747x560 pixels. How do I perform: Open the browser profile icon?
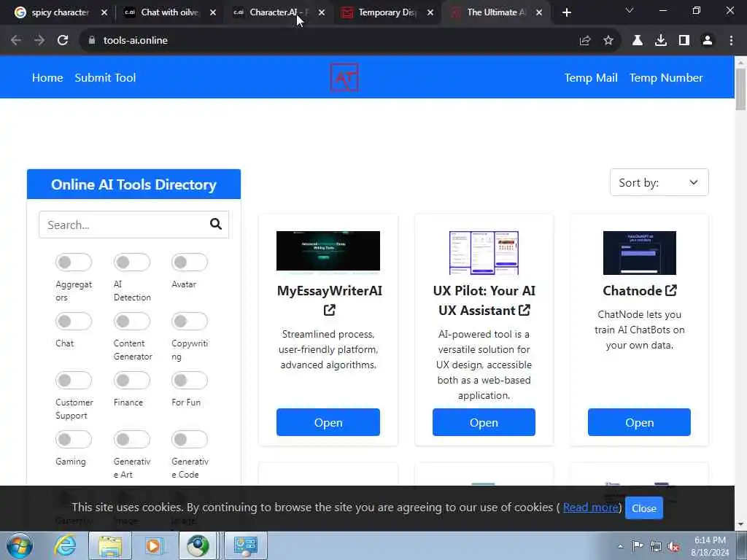point(708,41)
